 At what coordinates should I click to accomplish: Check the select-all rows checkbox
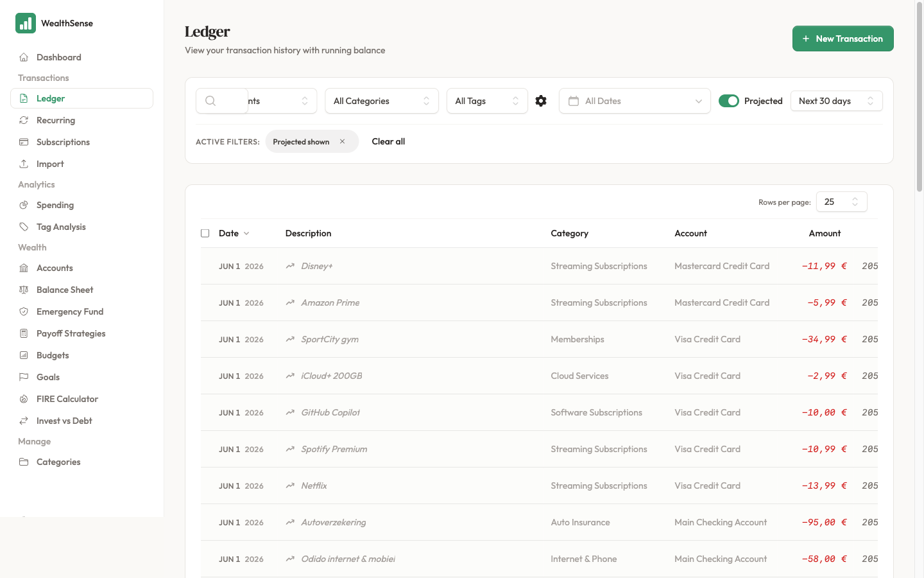pyautogui.click(x=205, y=233)
